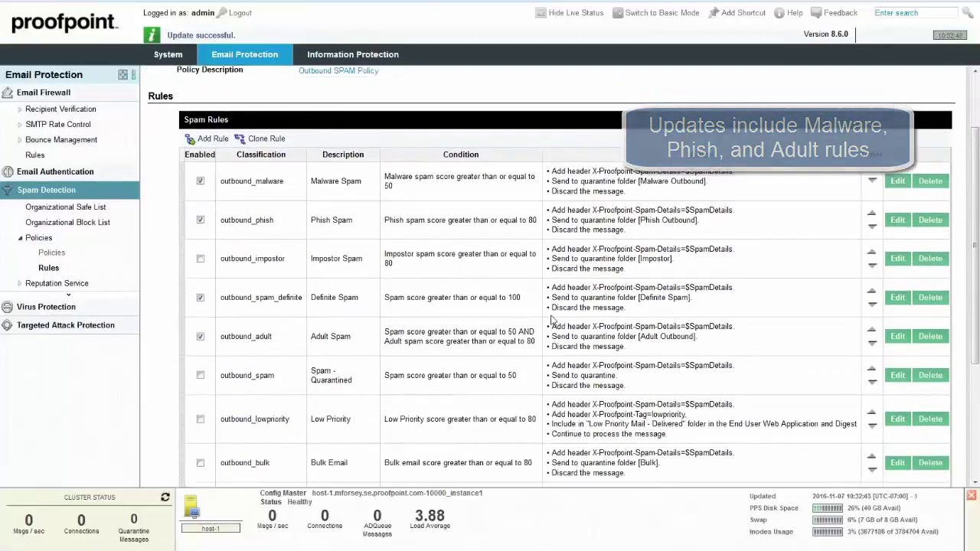Close the live status bar with red X

pyautogui.click(x=971, y=496)
